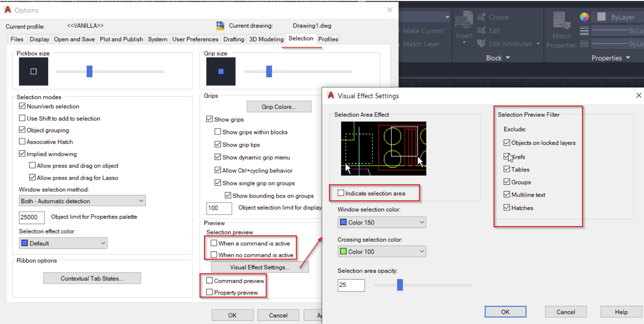Check the Command preview option
644x324 pixels.
point(210,280)
